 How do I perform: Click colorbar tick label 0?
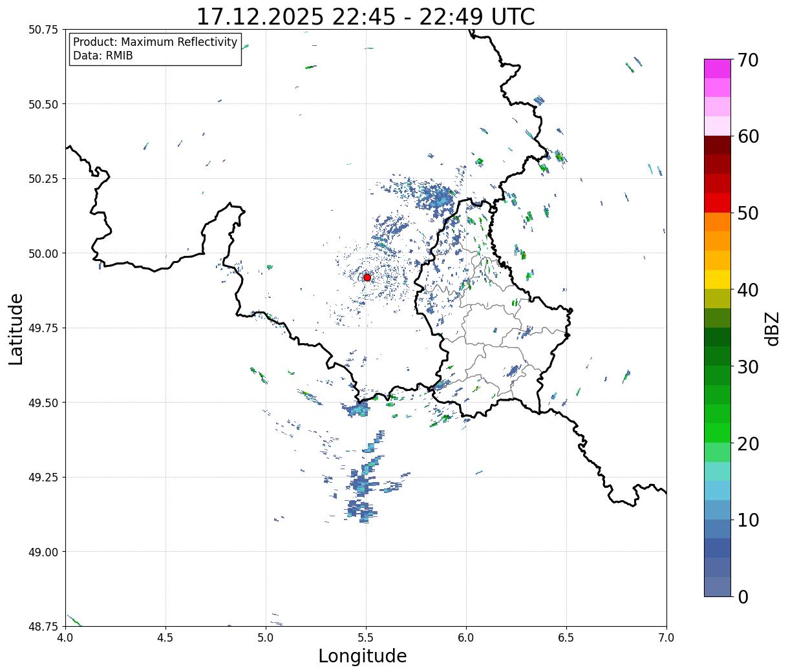click(743, 596)
